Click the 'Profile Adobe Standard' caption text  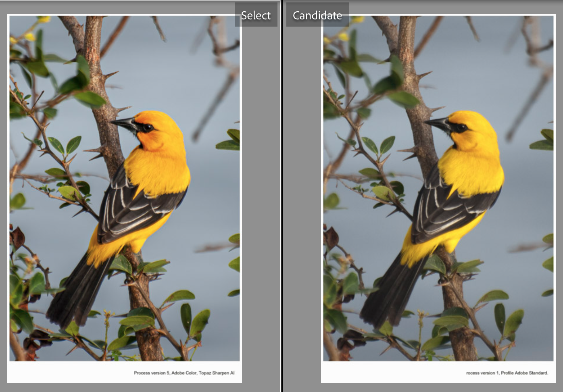(x=524, y=373)
